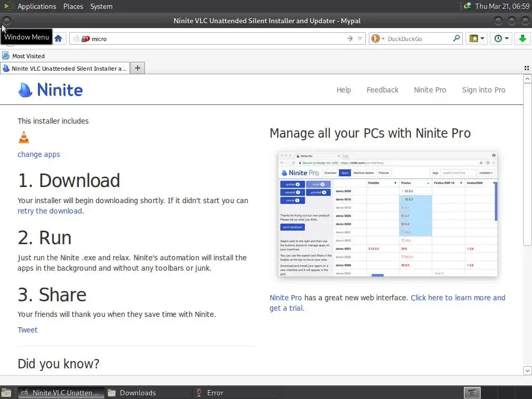Click the Manage all your PCs heading
532x399 pixels.
pos(370,133)
